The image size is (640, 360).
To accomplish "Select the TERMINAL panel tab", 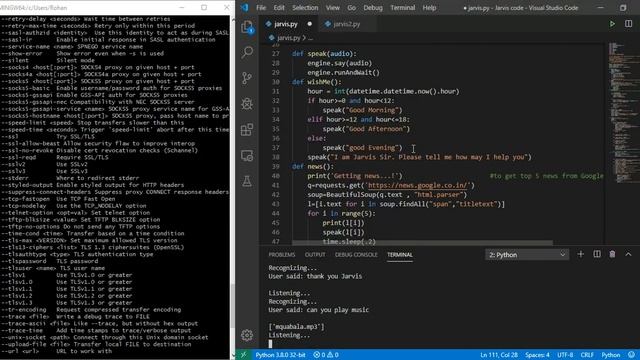I will pos(400,255).
